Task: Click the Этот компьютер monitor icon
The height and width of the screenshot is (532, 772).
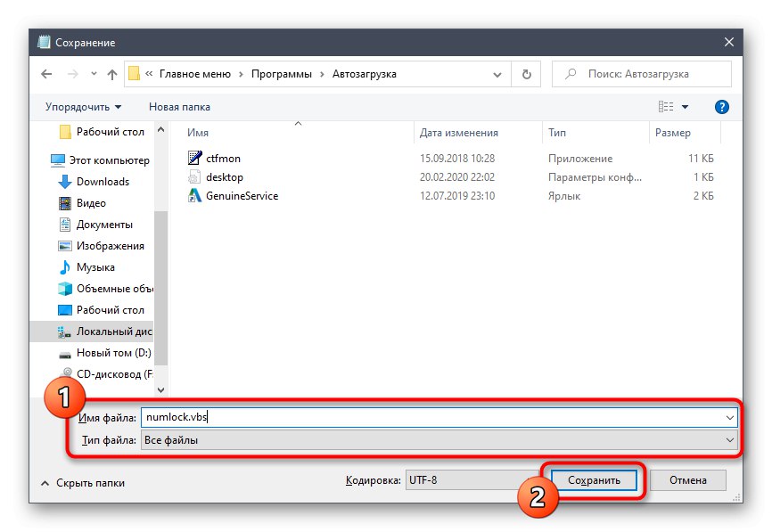Action: [58, 160]
